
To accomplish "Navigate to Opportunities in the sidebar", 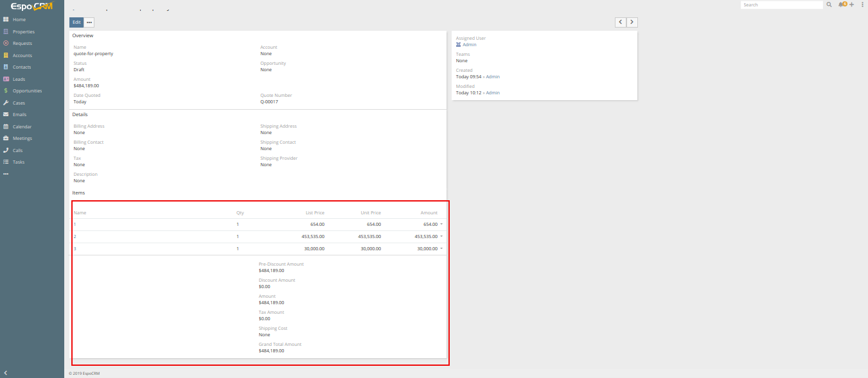I will tap(27, 91).
